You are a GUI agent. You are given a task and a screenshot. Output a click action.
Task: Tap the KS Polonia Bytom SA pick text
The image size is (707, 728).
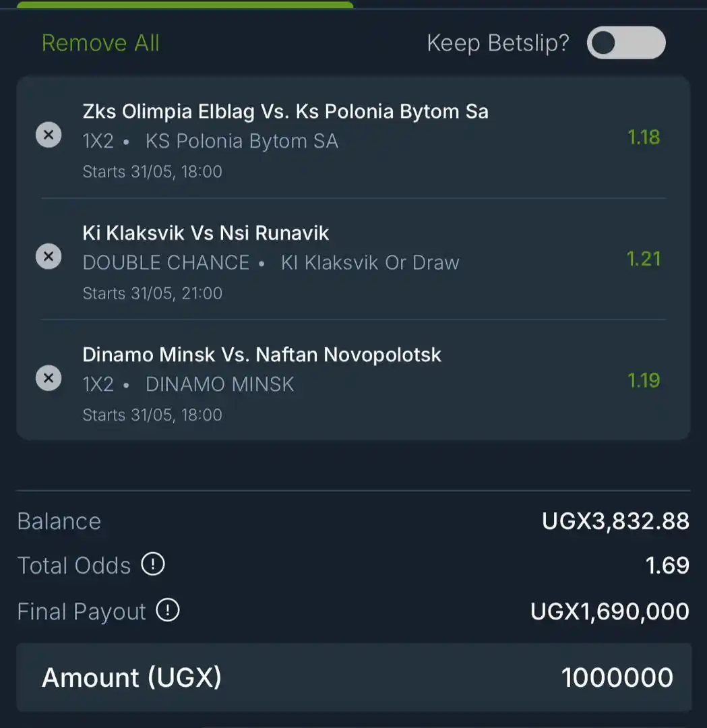pos(242,141)
